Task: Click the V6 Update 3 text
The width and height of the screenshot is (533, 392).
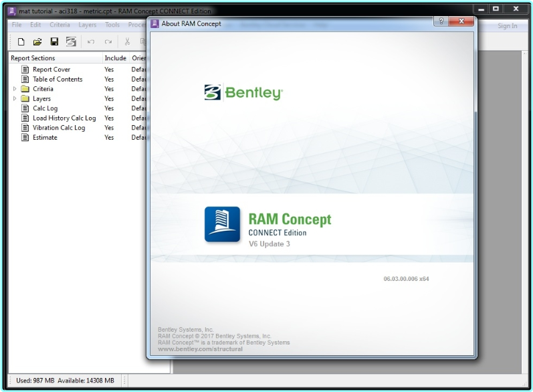Action: (270, 243)
